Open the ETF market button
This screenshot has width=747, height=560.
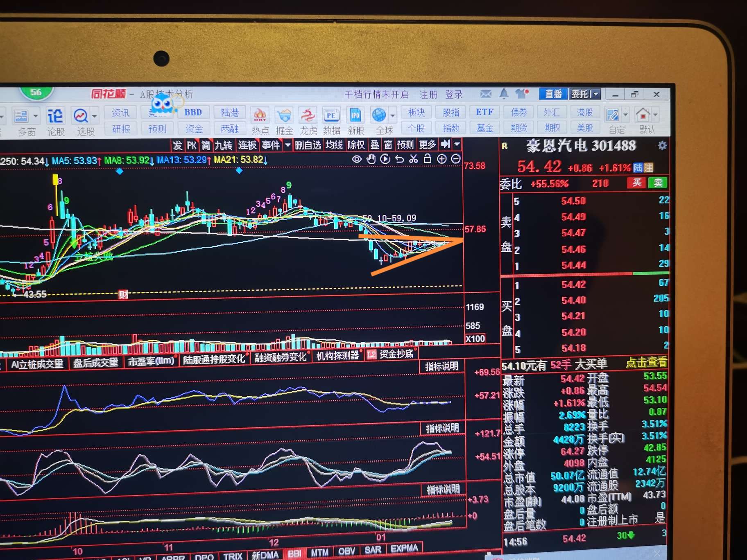(x=484, y=112)
